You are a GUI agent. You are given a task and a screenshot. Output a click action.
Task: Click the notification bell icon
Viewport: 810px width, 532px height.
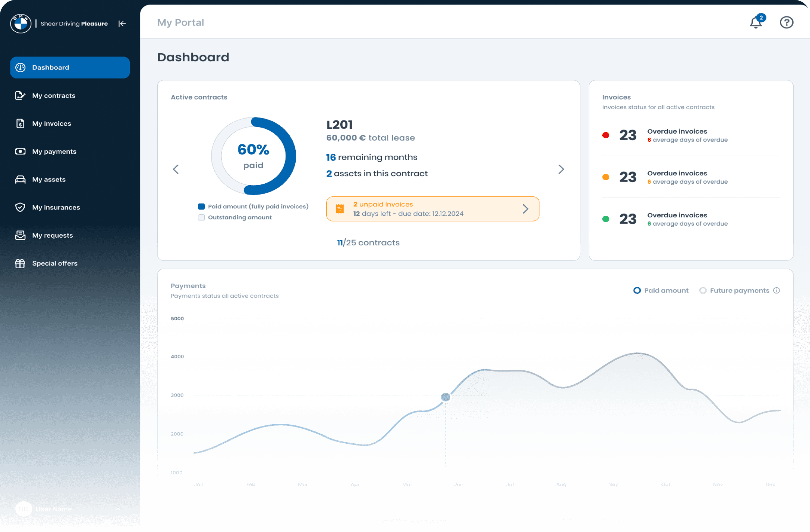pos(756,23)
